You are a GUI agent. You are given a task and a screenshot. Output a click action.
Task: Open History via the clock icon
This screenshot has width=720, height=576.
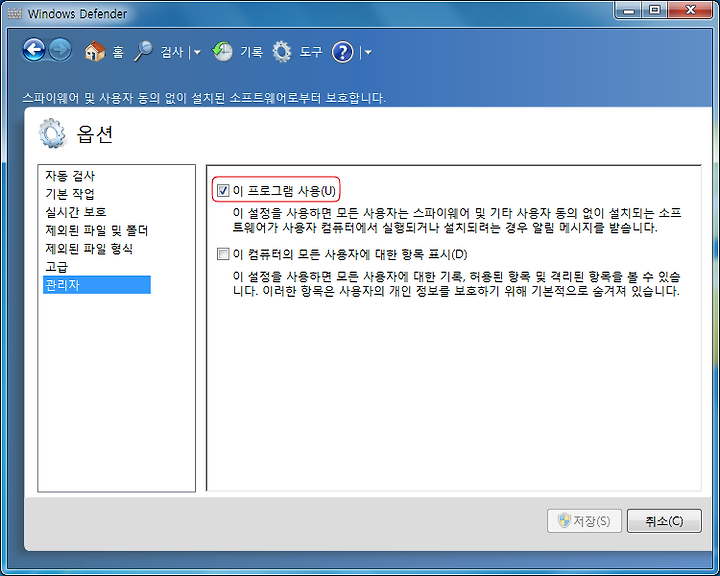coord(222,51)
